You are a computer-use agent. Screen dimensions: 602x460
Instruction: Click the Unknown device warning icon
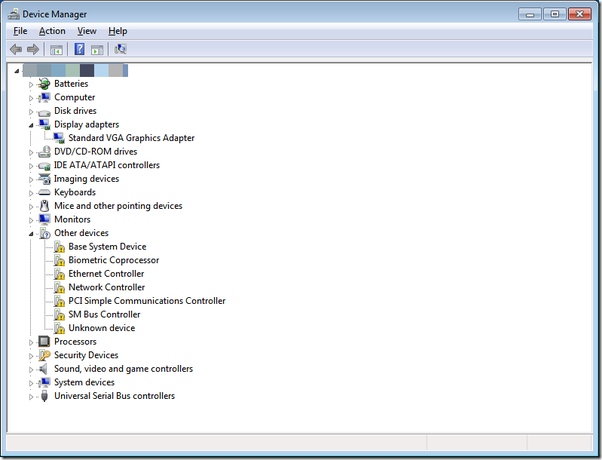point(59,328)
